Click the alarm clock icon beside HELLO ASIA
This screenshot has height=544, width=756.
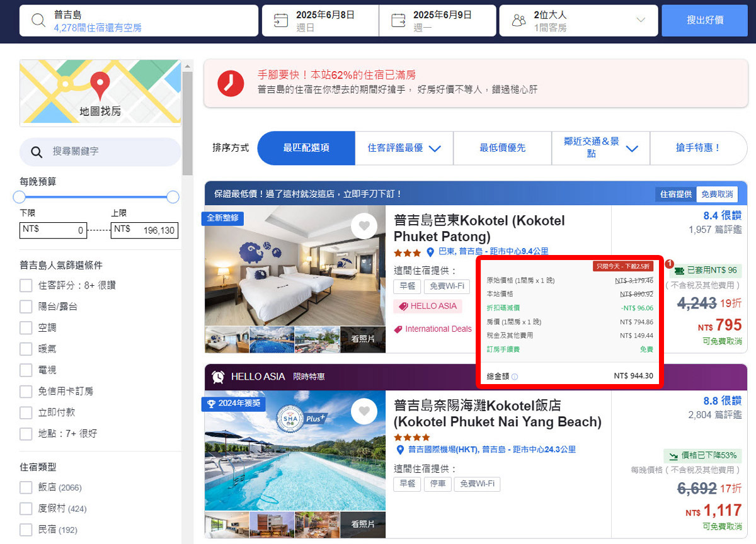pos(218,377)
